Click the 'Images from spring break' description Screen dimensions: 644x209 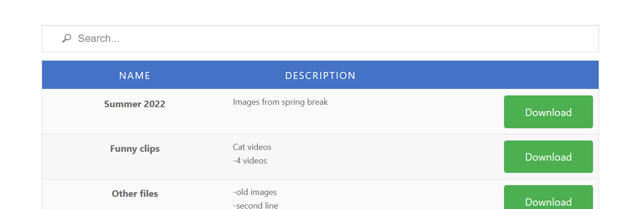tap(280, 102)
